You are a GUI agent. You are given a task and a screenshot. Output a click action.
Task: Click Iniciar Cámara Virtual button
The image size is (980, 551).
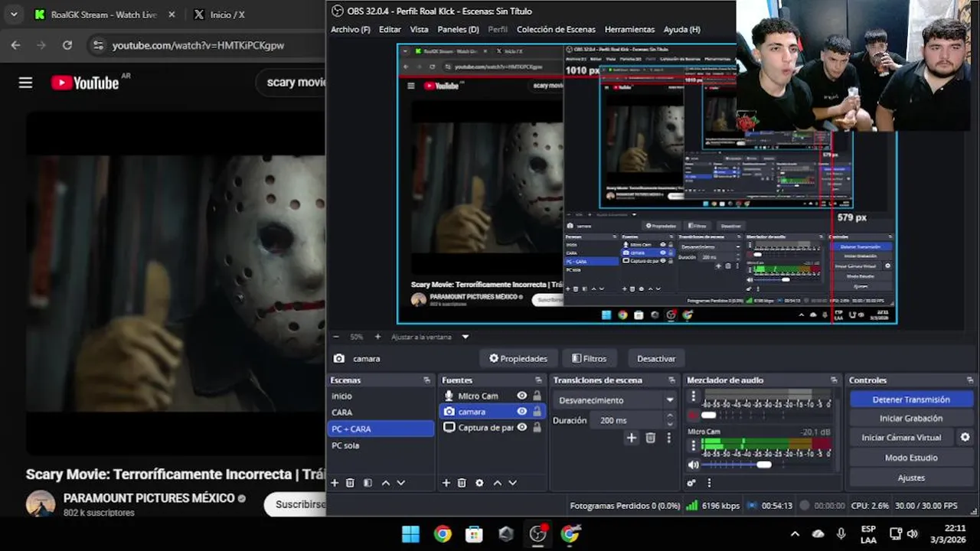pos(902,438)
